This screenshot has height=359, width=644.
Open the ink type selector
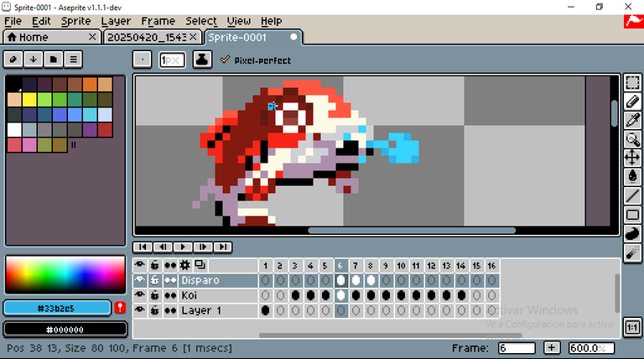(202, 60)
